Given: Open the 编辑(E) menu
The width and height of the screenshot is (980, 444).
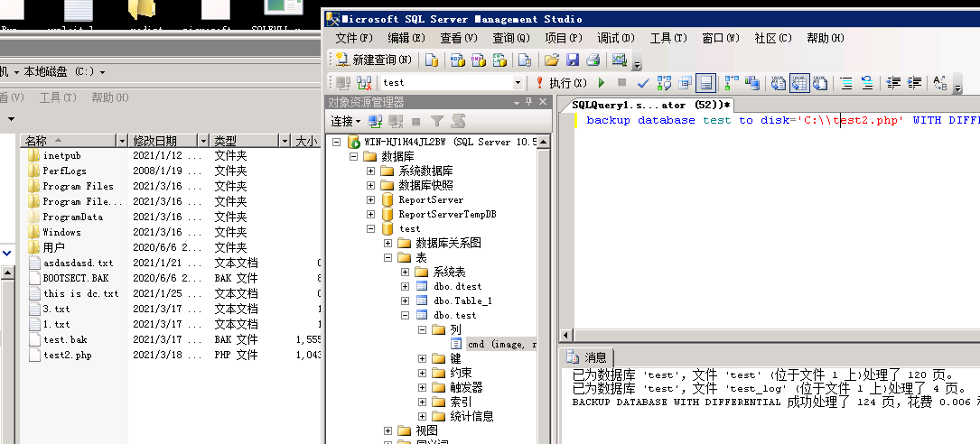Looking at the screenshot, I should pos(406,38).
